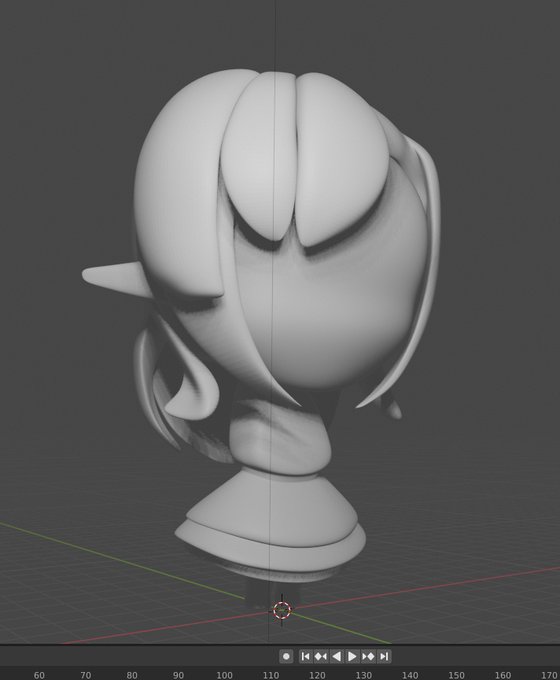Set timeline to frame 70
The width and height of the screenshot is (560, 680).
pyautogui.click(x=85, y=675)
